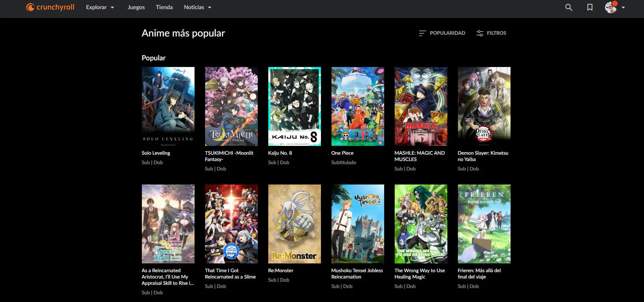Screen dimensions: 644x302
Task: Open the Kaiju No. 8 poster
Action: [x=295, y=106]
